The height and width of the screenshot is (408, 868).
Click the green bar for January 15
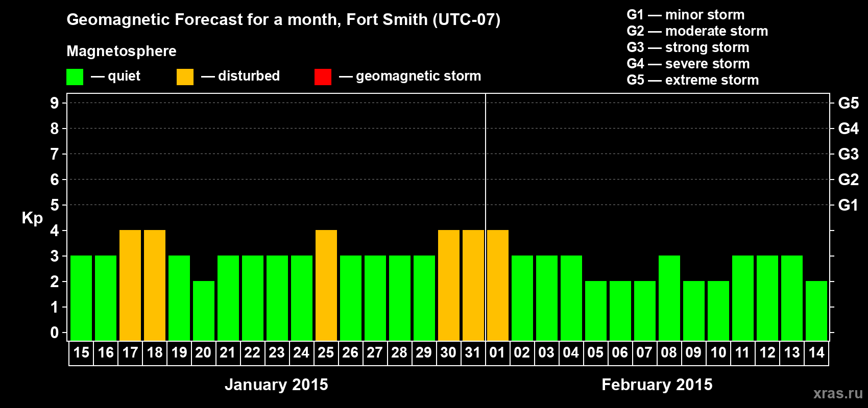81,298
